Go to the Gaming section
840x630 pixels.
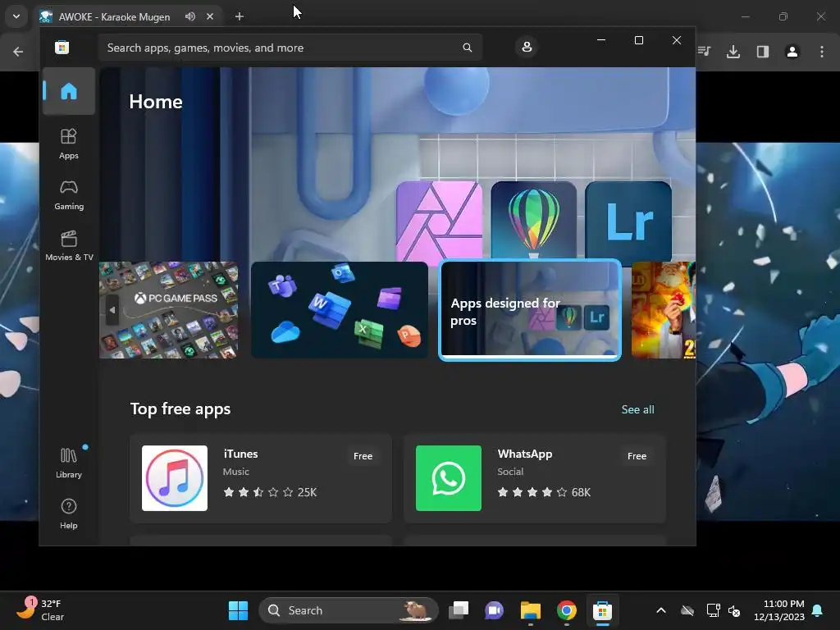pyautogui.click(x=69, y=194)
